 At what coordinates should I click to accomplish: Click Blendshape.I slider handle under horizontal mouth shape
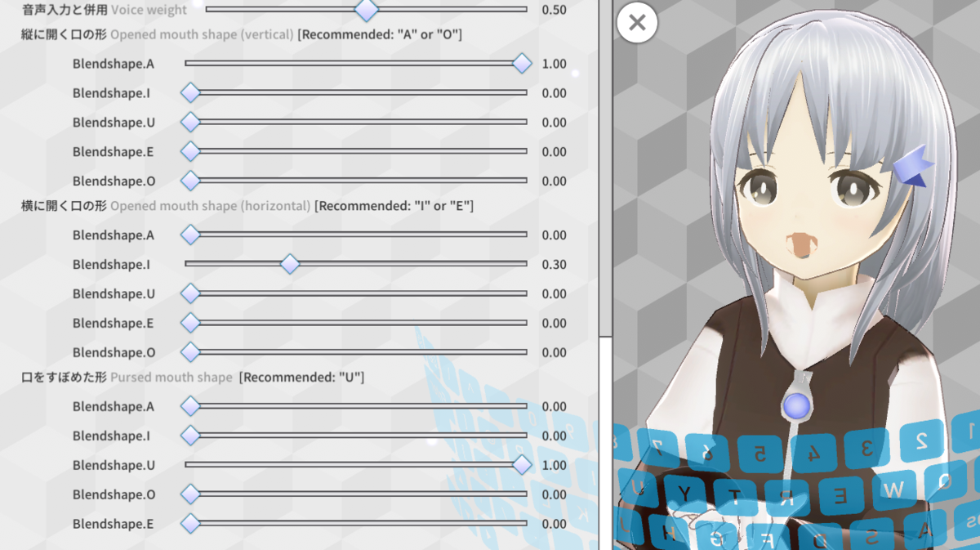click(x=289, y=265)
